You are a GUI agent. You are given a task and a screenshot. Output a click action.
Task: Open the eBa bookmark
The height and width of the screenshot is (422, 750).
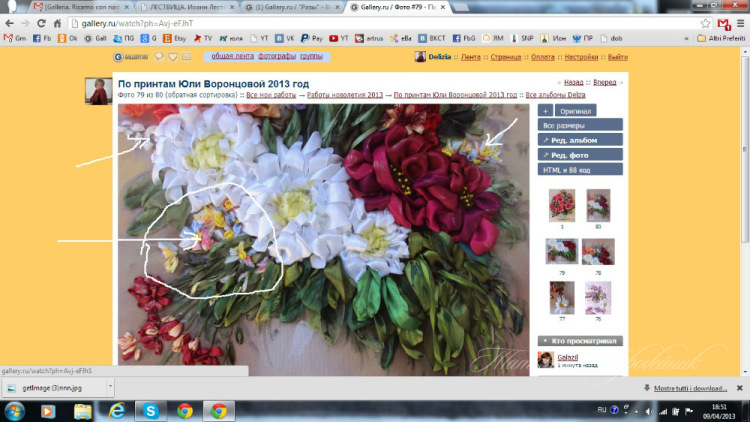400,38
